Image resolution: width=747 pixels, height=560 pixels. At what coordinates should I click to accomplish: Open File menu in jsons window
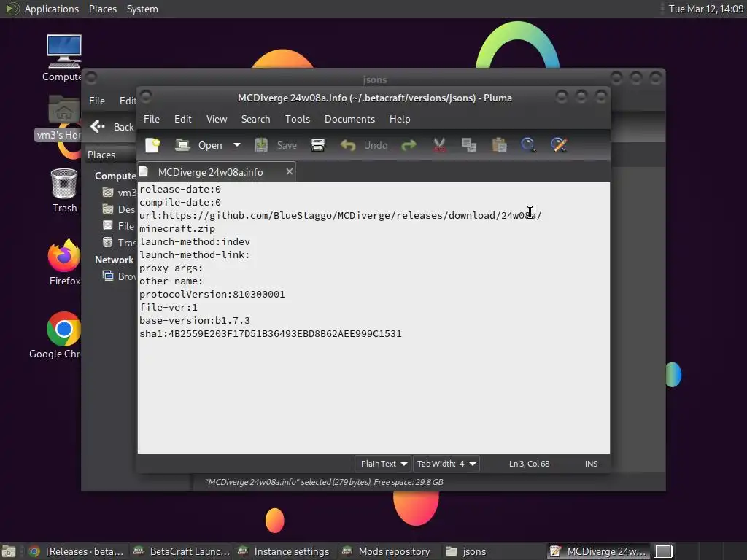97,101
